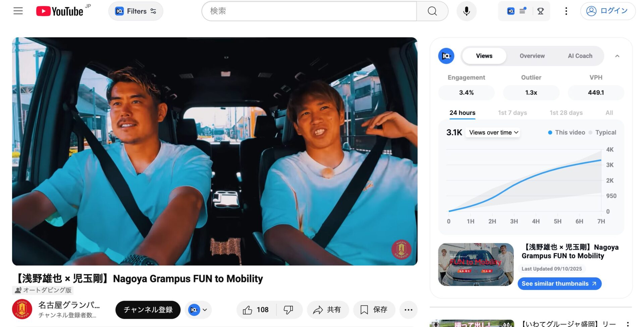Toggle Typical legend series

pos(602,133)
